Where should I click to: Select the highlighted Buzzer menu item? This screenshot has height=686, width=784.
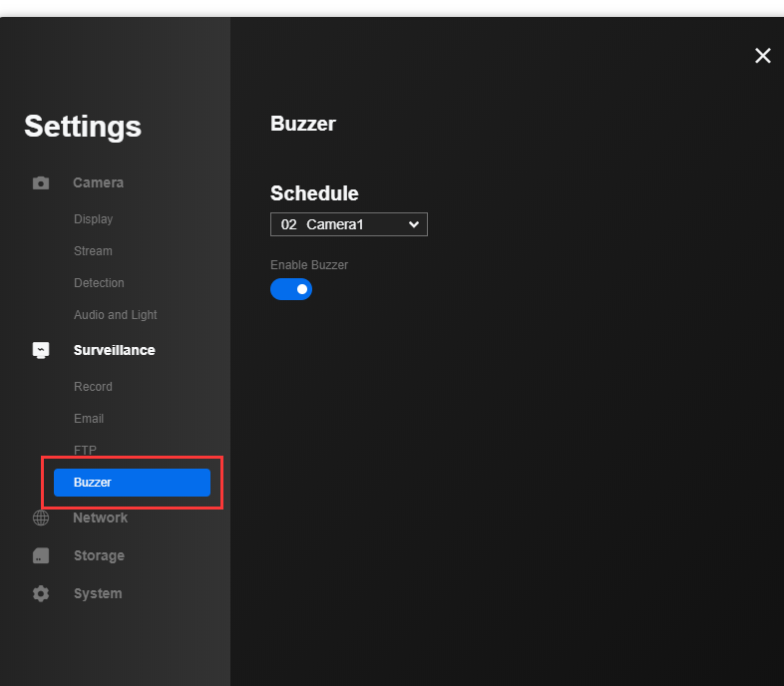pyautogui.click(x=132, y=483)
